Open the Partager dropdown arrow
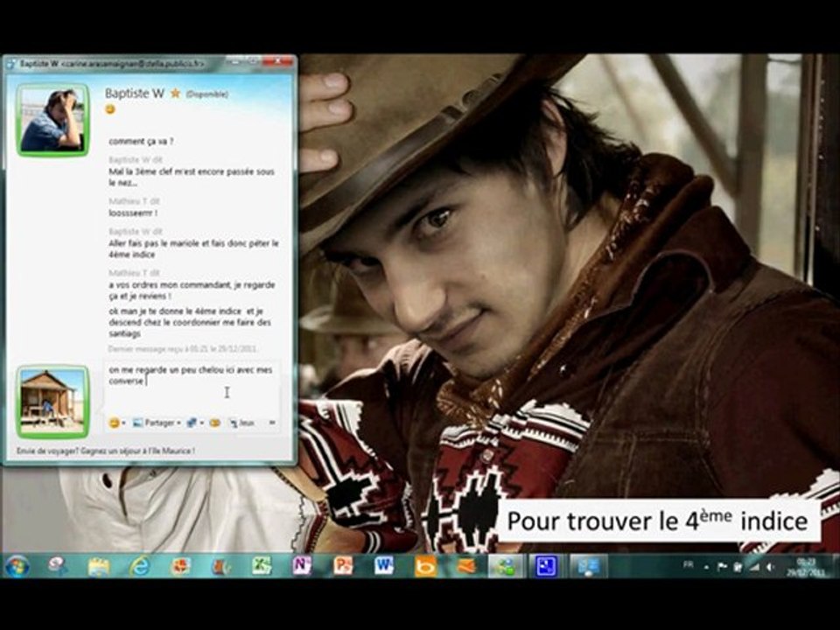The height and width of the screenshot is (630, 840). [178, 423]
